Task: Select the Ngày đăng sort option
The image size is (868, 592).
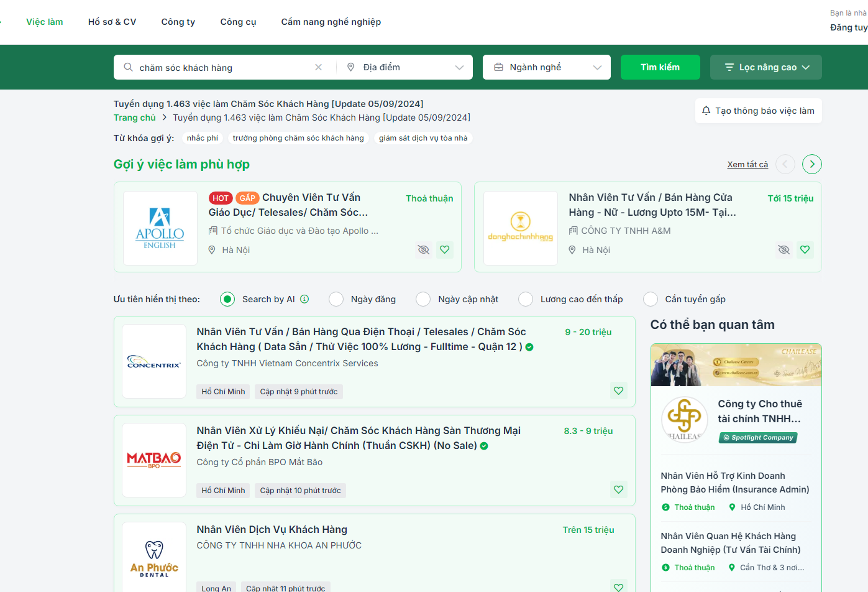Action: 336,299
